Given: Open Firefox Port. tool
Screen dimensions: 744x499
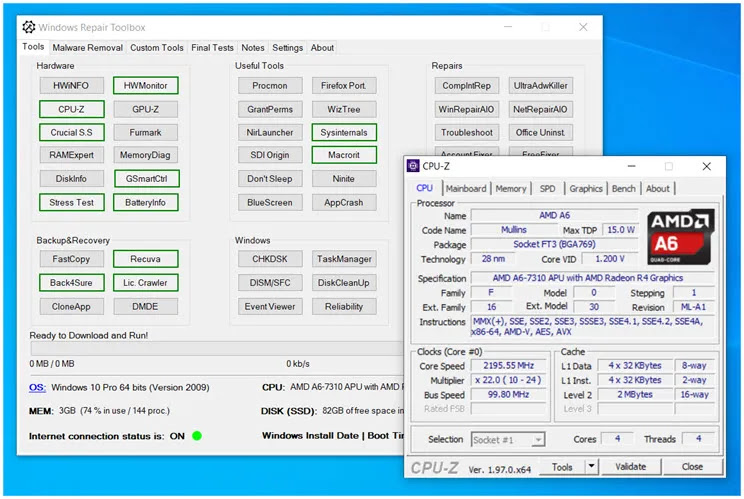Looking at the screenshot, I should tap(344, 86).
